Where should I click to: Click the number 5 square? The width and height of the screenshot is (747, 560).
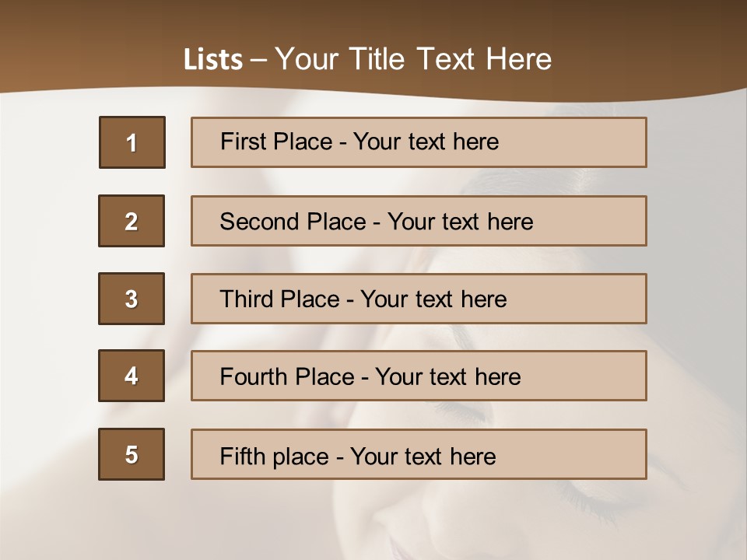(132, 454)
